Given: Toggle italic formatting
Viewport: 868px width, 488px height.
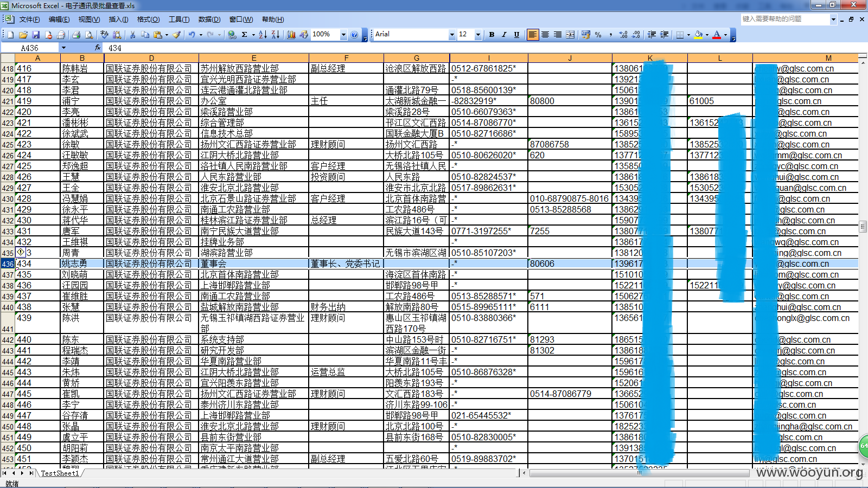Looking at the screenshot, I should point(504,35).
